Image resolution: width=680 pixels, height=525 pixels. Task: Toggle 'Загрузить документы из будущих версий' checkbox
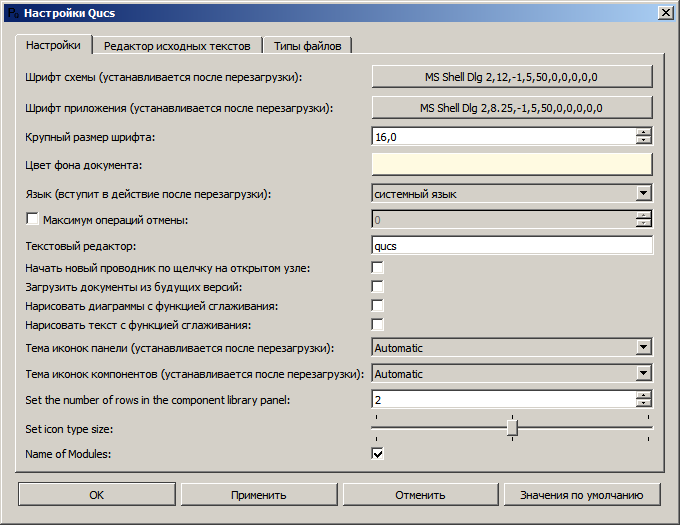(x=377, y=286)
